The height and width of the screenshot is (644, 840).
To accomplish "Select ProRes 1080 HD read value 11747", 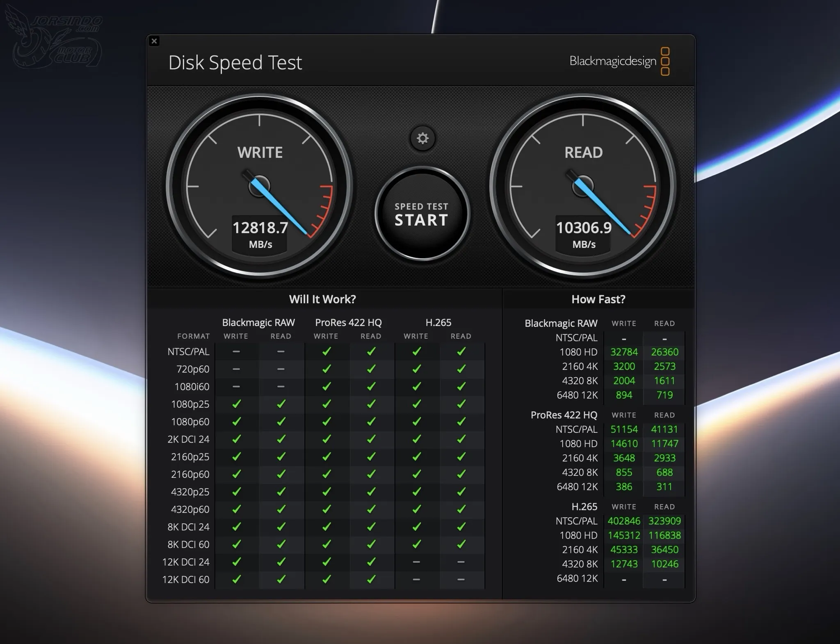I will click(x=664, y=443).
